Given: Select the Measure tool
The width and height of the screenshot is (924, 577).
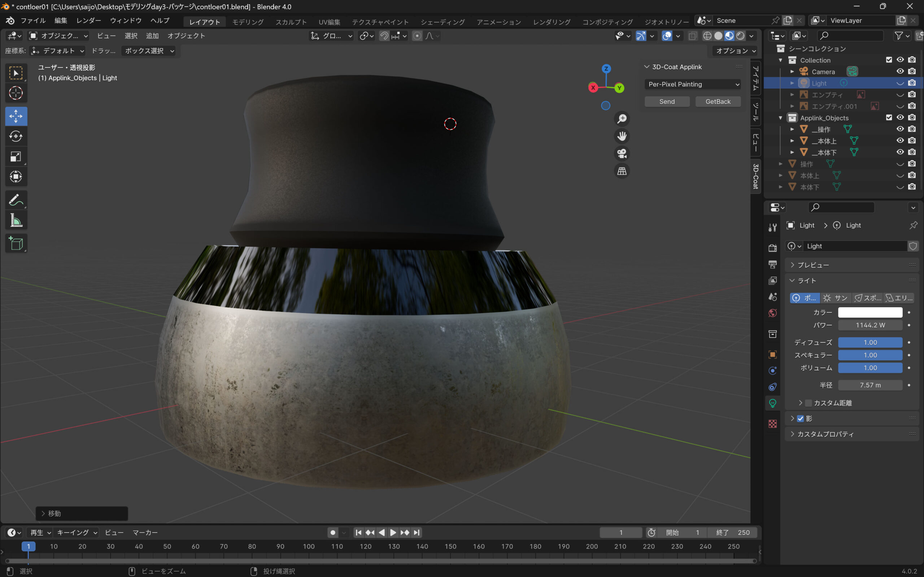Looking at the screenshot, I should coord(16,221).
